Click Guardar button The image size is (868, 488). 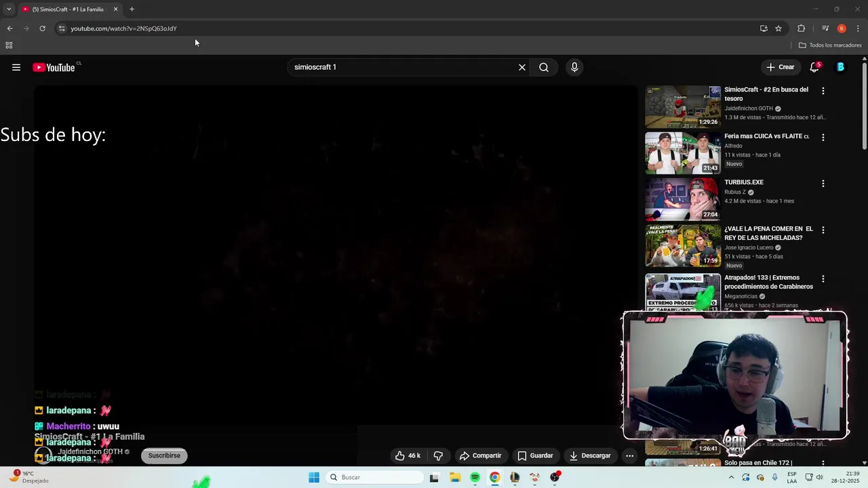pos(535,455)
